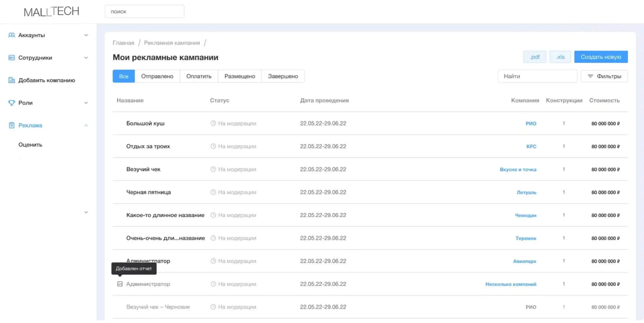Viewport: 644px width, 323px height.
Task: Open the Вкусно и точка company link
Action: click(518, 169)
